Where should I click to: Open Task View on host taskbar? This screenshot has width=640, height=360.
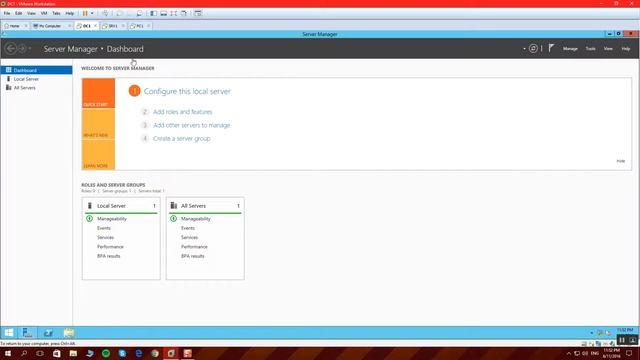[x=40, y=353]
